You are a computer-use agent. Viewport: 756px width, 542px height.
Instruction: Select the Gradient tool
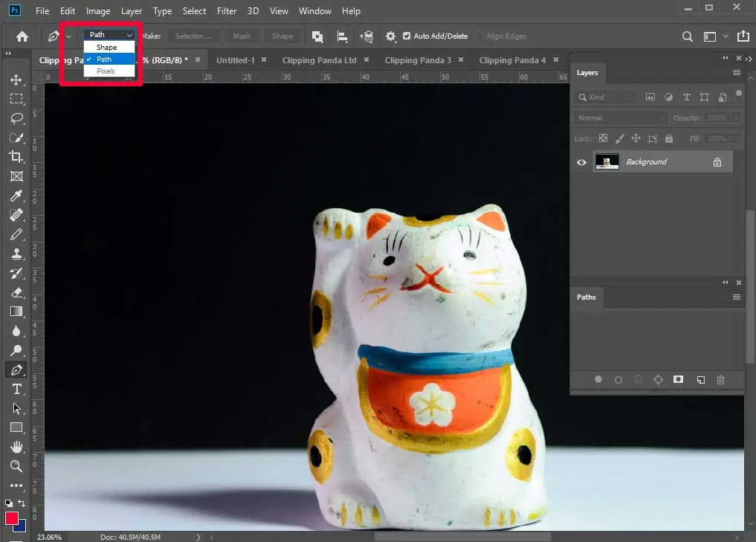click(x=16, y=312)
